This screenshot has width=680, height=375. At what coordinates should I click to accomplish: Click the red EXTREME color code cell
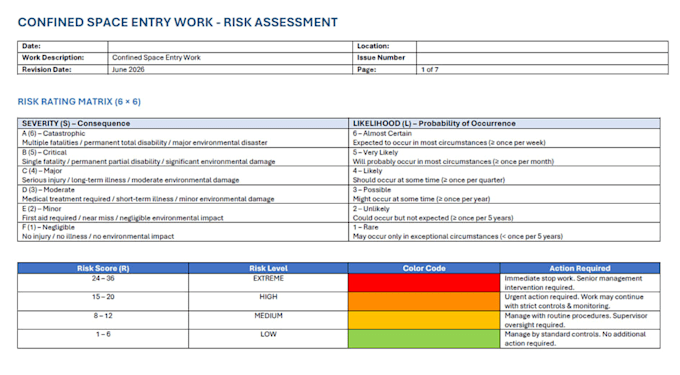point(424,283)
